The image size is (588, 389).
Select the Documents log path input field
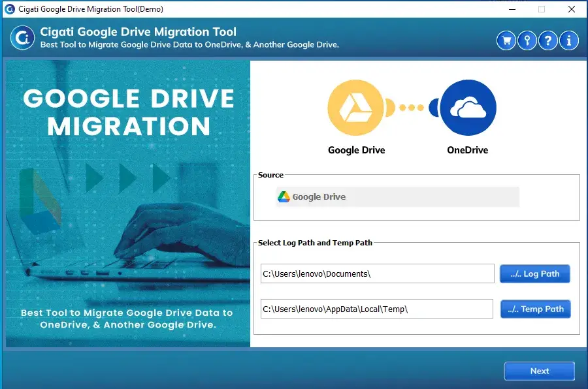click(377, 273)
